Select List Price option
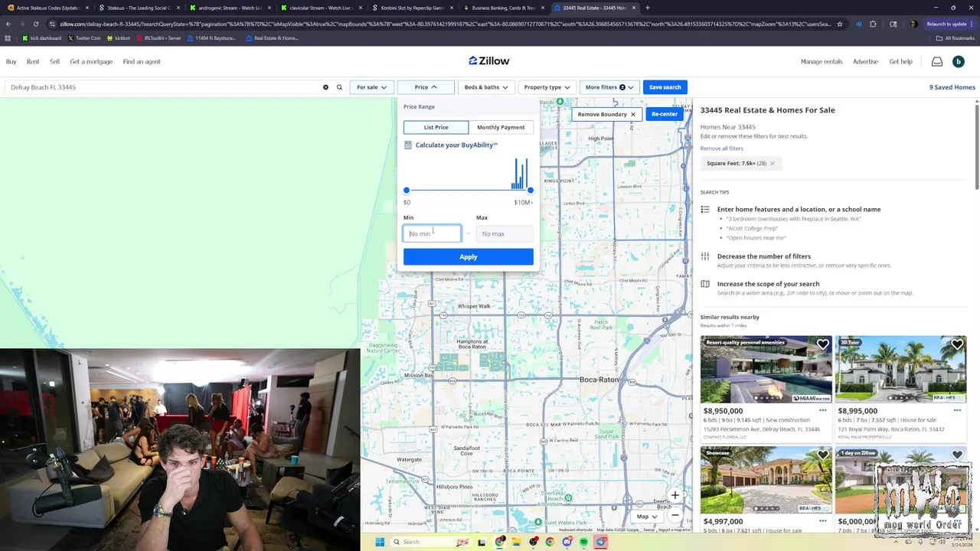The width and height of the screenshot is (980, 551). coord(436,127)
